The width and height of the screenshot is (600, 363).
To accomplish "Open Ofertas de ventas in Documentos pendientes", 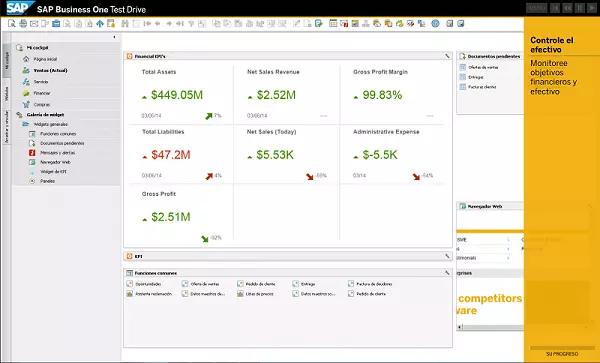I will point(483,67).
